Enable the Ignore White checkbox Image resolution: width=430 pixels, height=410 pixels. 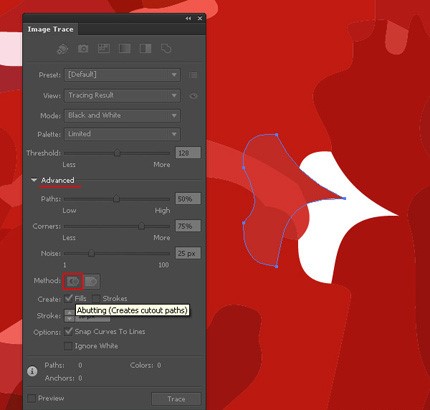click(68, 346)
